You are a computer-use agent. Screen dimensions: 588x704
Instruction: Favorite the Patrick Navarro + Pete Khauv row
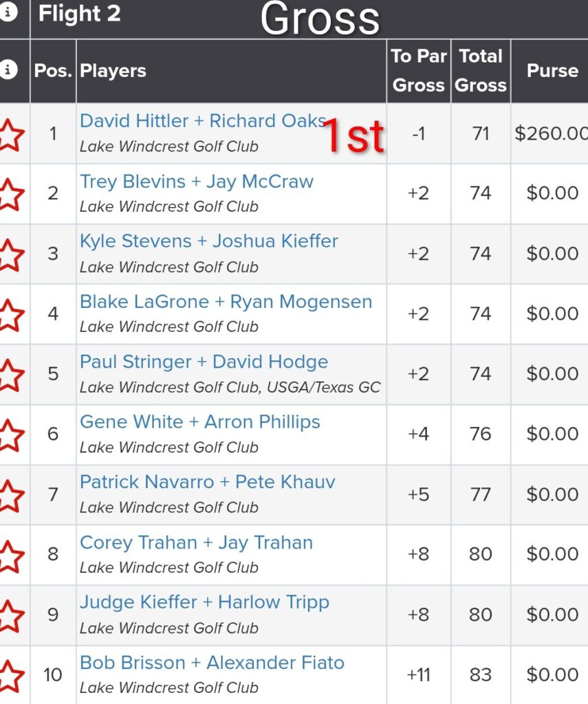click(10, 494)
